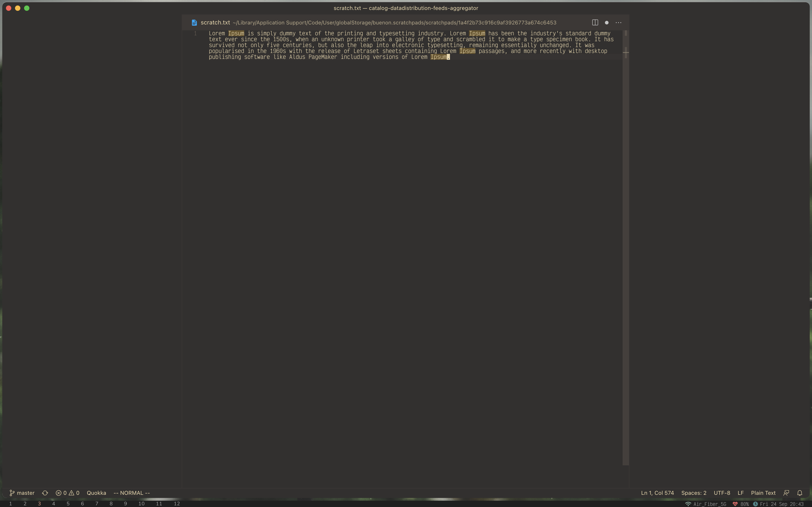Image resolution: width=812 pixels, height=507 pixels.
Task: Click Ln 1, Col 574 position
Action: (x=657, y=493)
